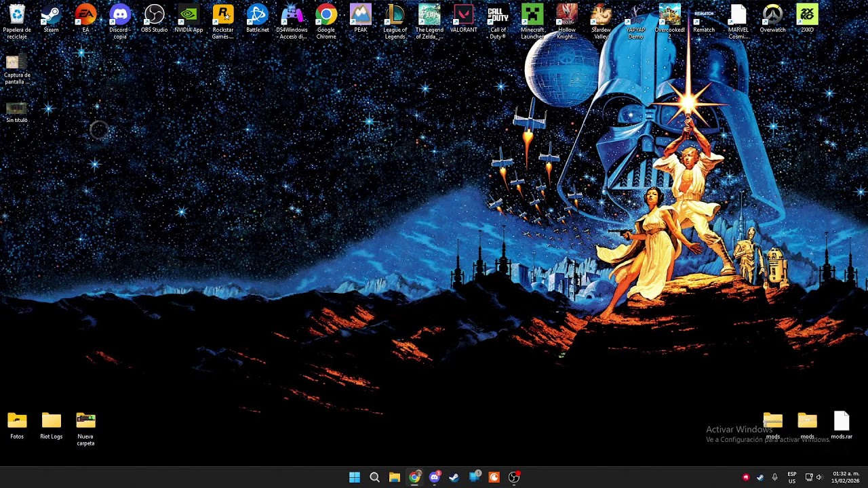Select the Minecraft Launcher shortcut
Viewport: 868px width, 488px height.
pos(532,22)
